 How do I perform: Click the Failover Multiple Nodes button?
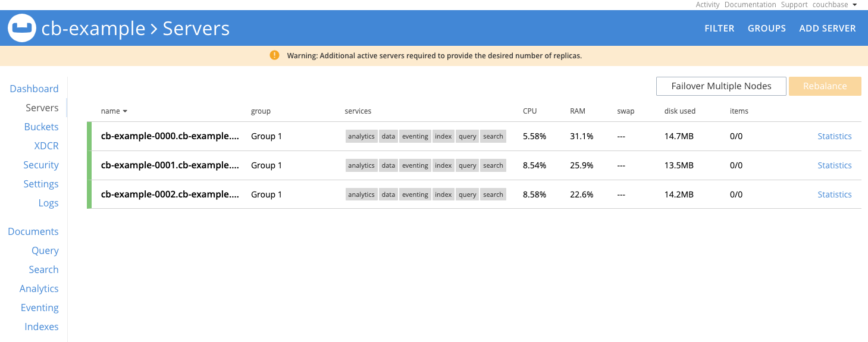pos(721,86)
